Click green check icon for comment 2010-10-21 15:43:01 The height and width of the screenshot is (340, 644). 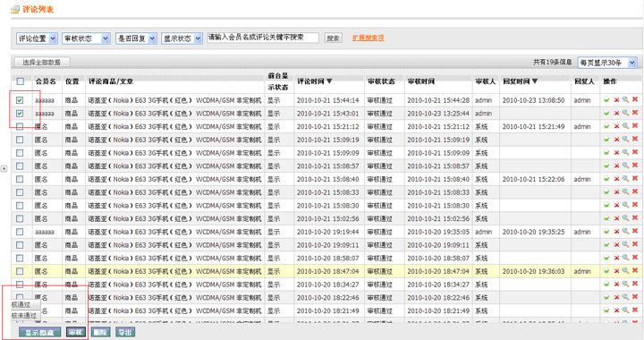pyautogui.click(x=606, y=113)
